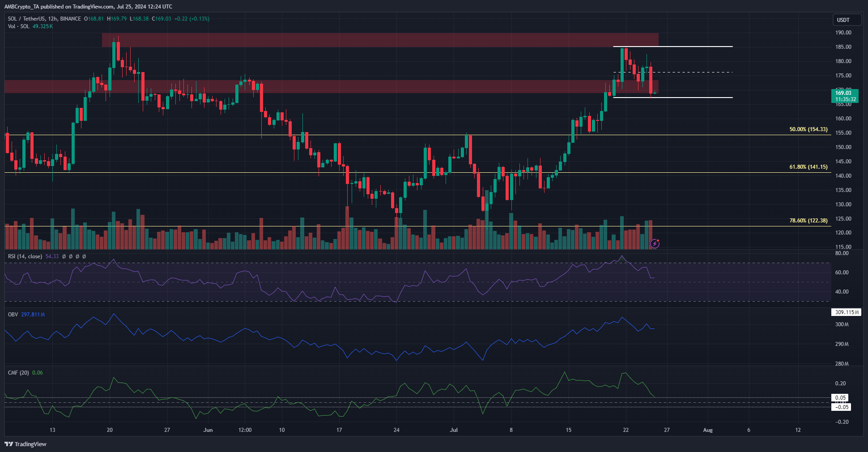This screenshot has height=452, width=868.
Task: Click the volume value 49.325K
Action: [x=43, y=26]
